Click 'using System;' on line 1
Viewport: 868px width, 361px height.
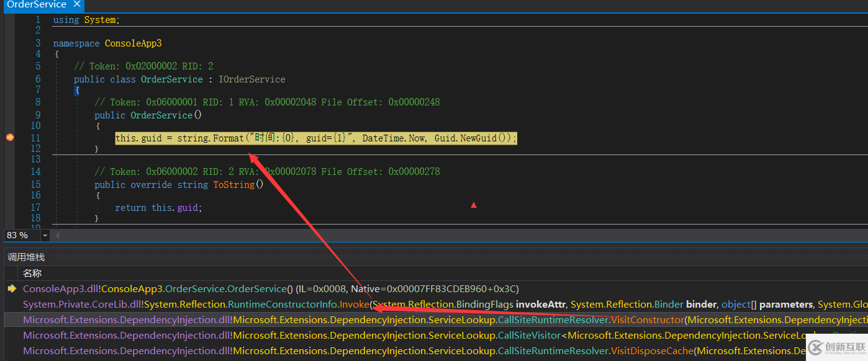(86, 20)
